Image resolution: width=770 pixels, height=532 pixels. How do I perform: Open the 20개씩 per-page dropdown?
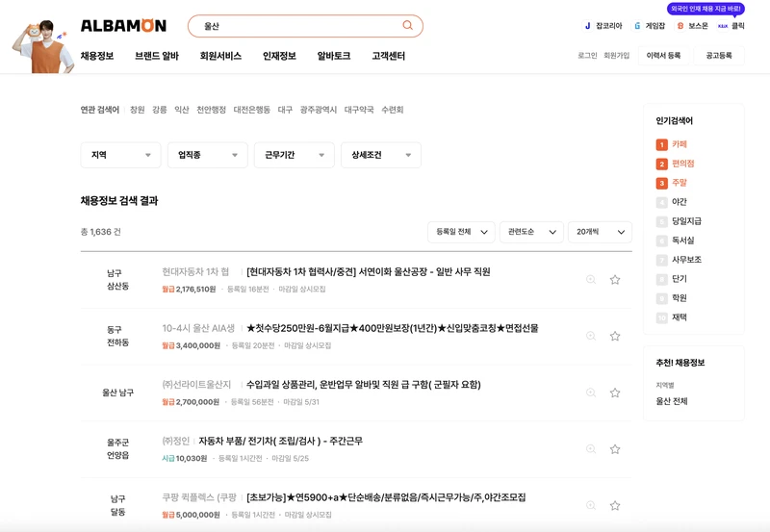(600, 232)
